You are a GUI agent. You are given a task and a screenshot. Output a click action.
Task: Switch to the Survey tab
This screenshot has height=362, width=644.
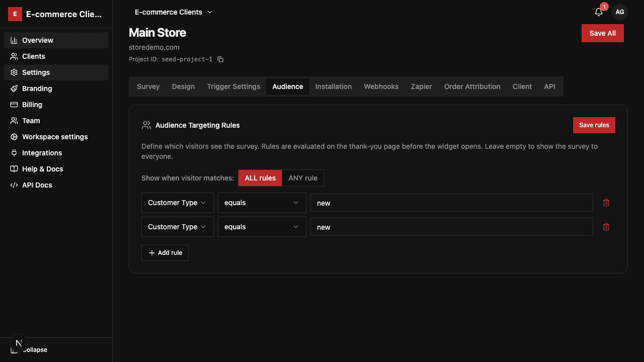(x=148, y=86)
